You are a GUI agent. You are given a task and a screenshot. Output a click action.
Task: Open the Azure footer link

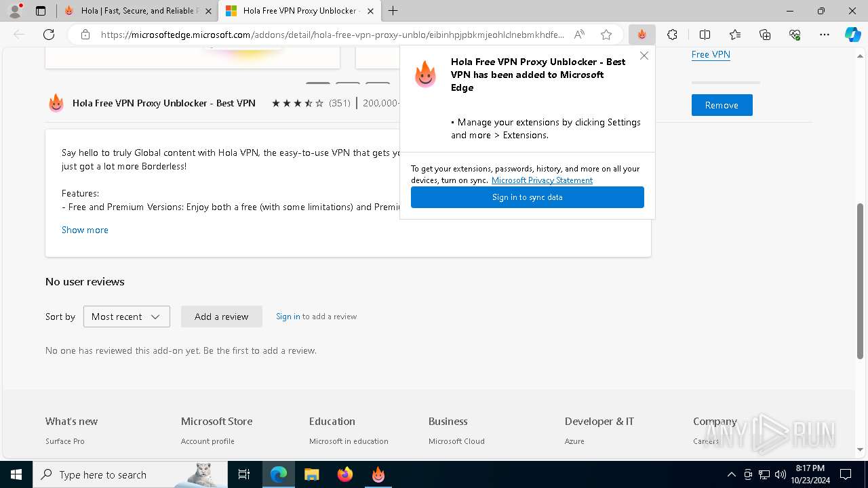(574, 441)
